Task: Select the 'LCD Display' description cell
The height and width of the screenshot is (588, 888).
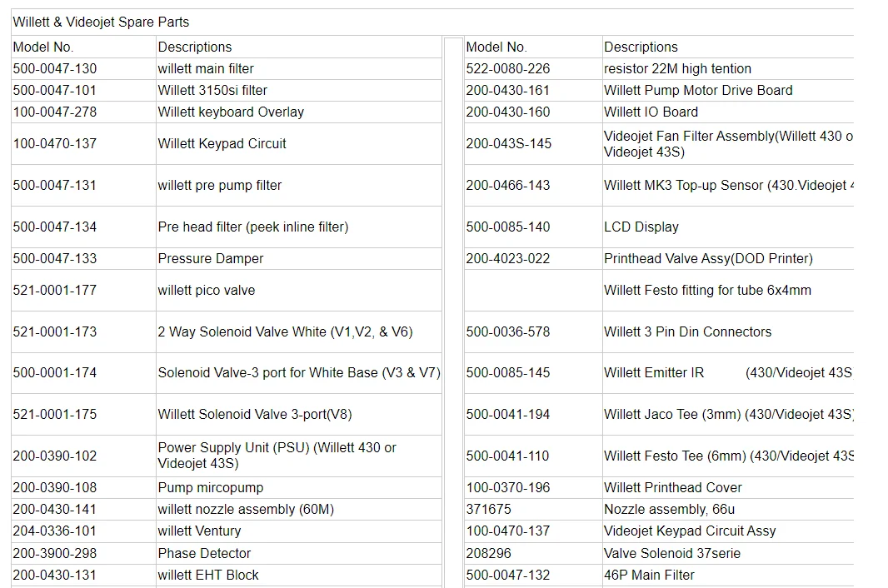Action: coord(728,227)
